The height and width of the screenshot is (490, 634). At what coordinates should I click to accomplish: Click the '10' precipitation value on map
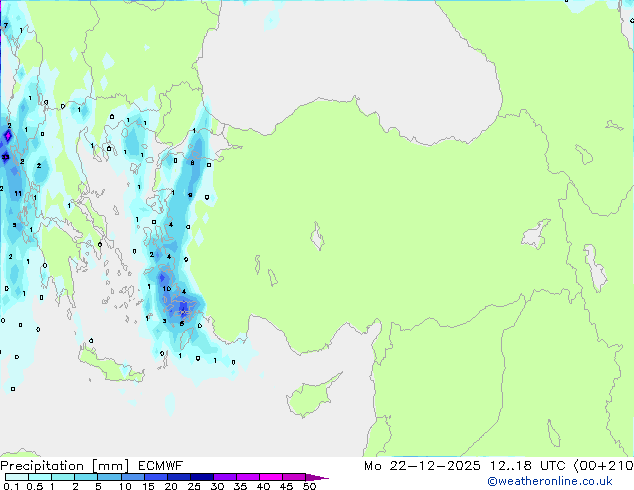(x=167, y=289)
